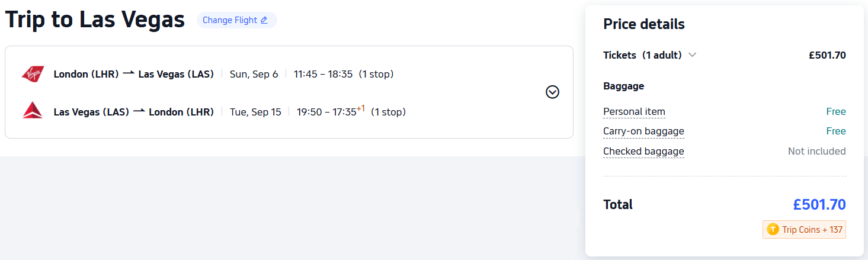Click the outbound 11:45 – 18:35 time
The height and width of the screenshot is (260, 868).
(x=323, y=74)
